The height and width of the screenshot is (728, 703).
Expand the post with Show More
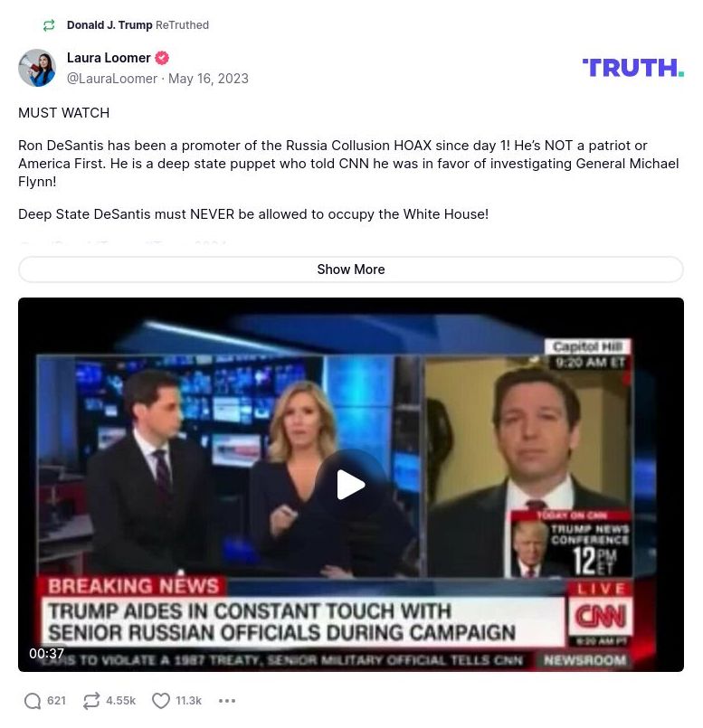[x=351, y=269]
